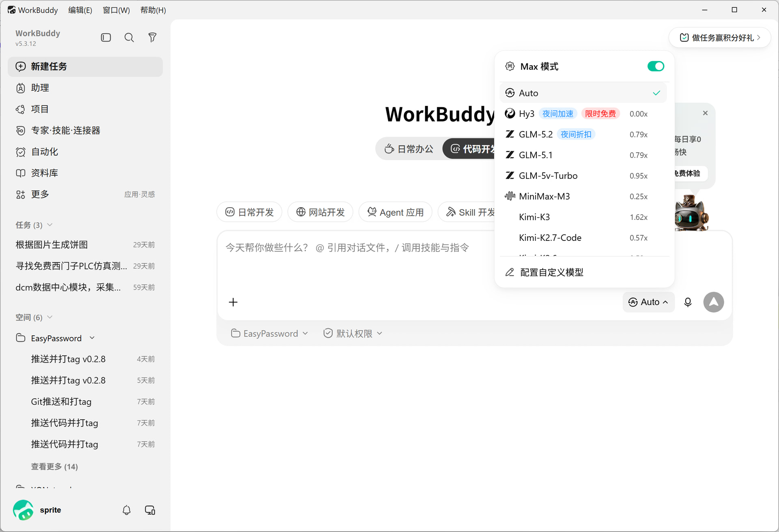Open the Git推送和打tag task
The height and width of the screenshot is (532, 779).
[85, 401]
